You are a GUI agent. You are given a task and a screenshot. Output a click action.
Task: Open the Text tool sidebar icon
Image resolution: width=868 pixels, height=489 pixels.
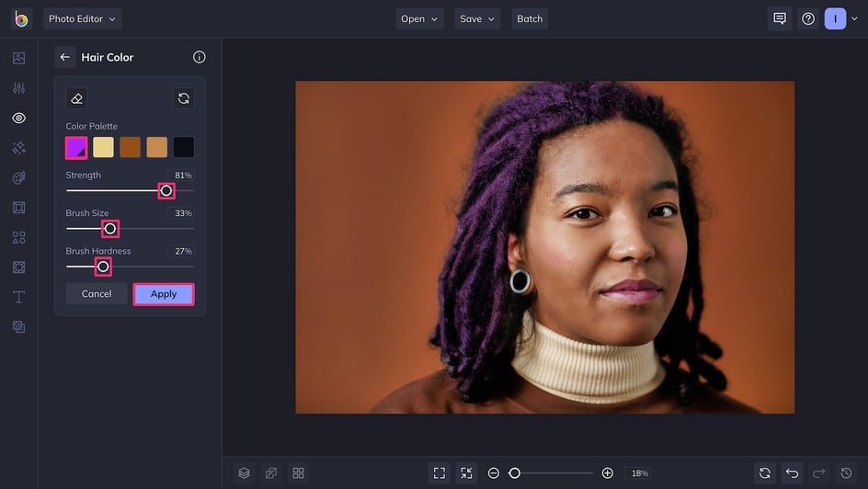pyautogui.click(x=18, y=297)
